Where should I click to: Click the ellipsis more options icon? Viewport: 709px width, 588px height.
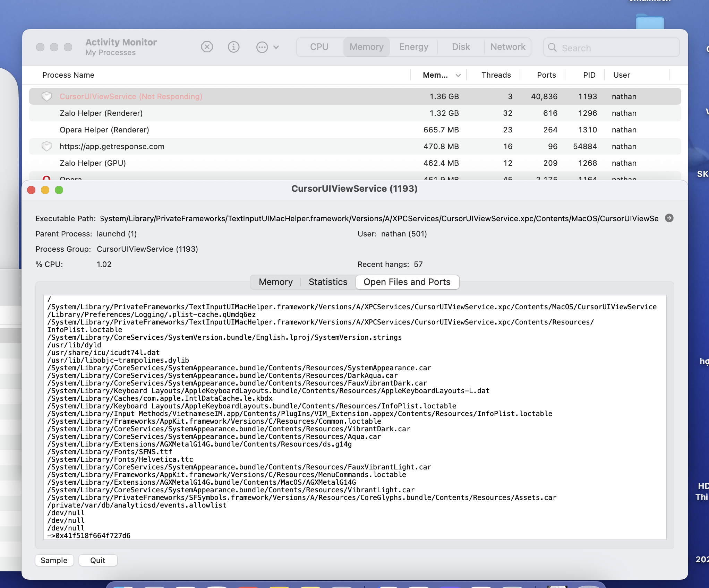coord(262,47)
